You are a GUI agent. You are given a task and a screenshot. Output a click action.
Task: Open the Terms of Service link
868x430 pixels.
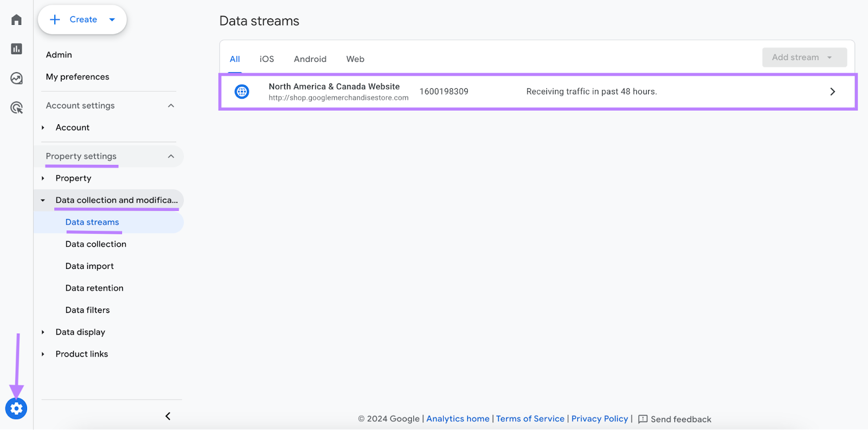point(530,419)
